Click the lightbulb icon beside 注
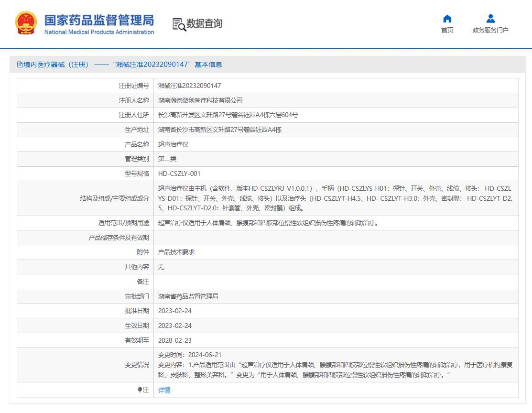 [x=140, y=390]
